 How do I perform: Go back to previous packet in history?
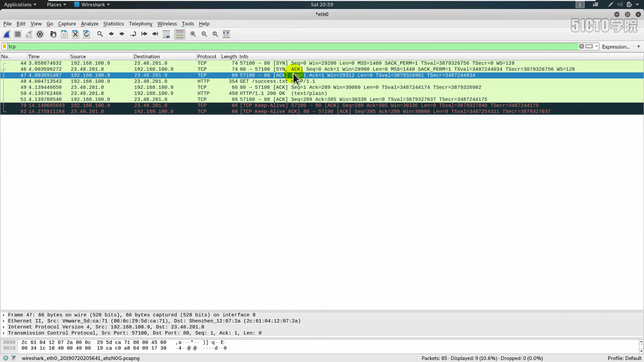pos(111,34)
